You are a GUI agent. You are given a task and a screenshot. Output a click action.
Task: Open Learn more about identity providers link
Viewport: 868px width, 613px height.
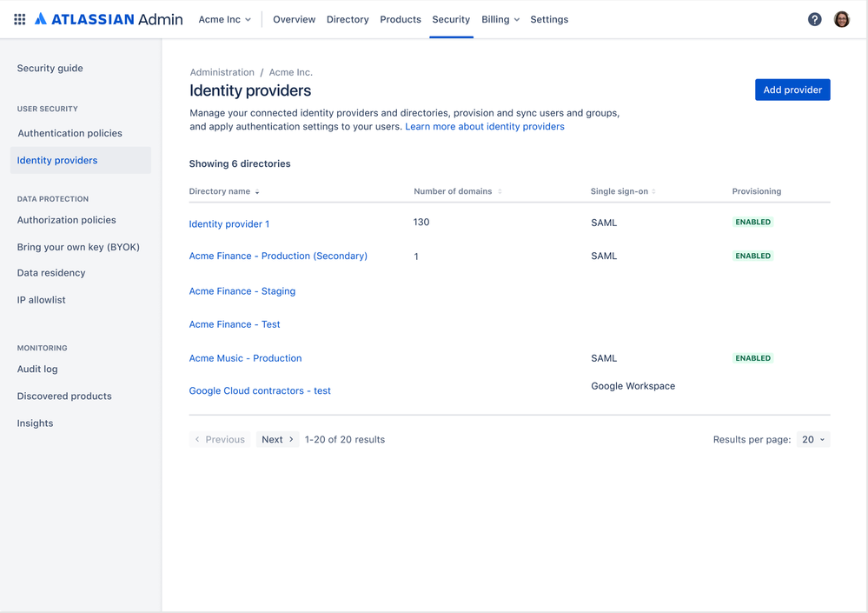pos(485,127)
